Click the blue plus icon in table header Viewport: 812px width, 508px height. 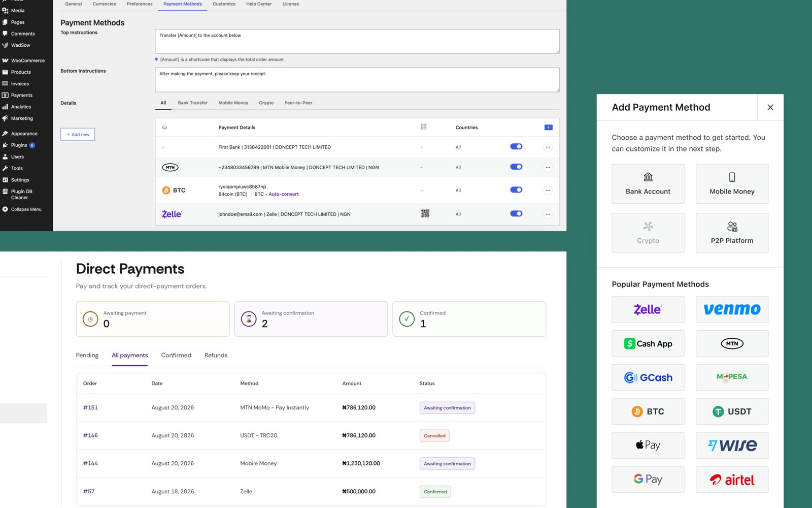(548, 128)
